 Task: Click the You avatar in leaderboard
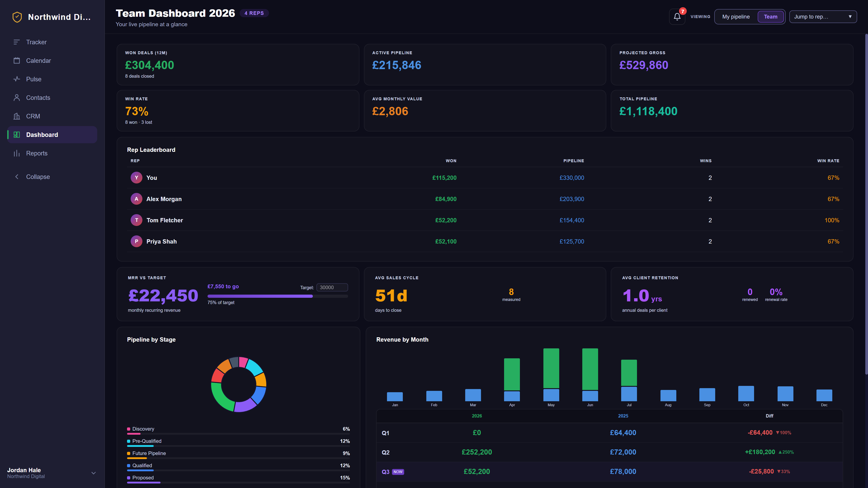[137, 178]
